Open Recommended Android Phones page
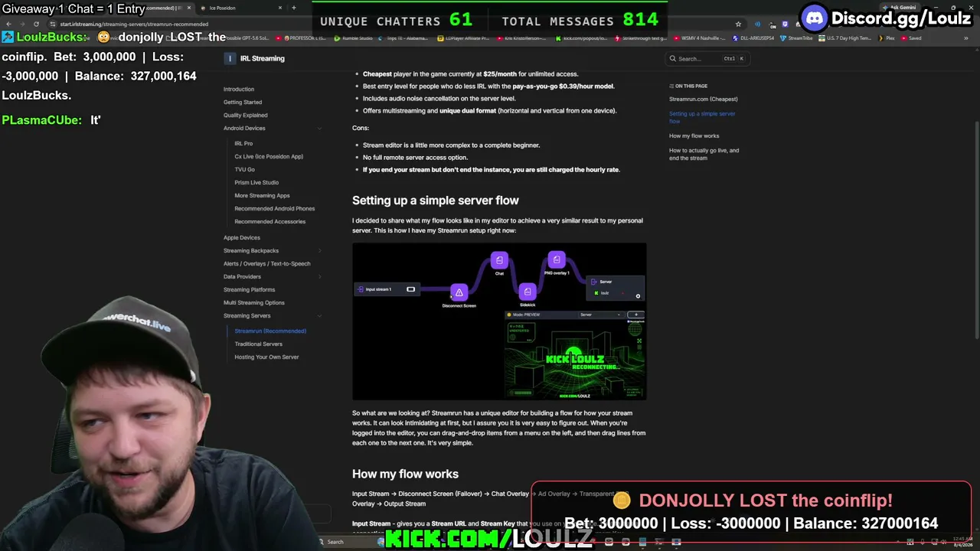 point(275,209)
